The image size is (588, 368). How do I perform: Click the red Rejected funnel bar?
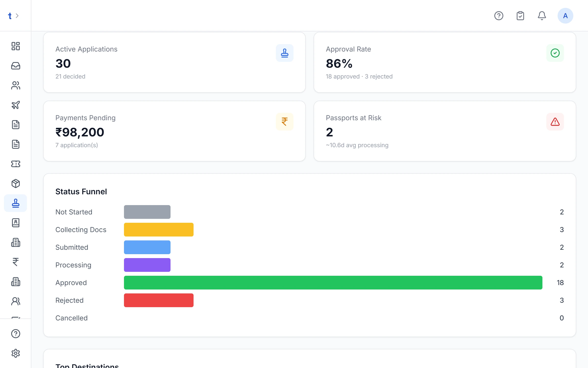(159, 300)
